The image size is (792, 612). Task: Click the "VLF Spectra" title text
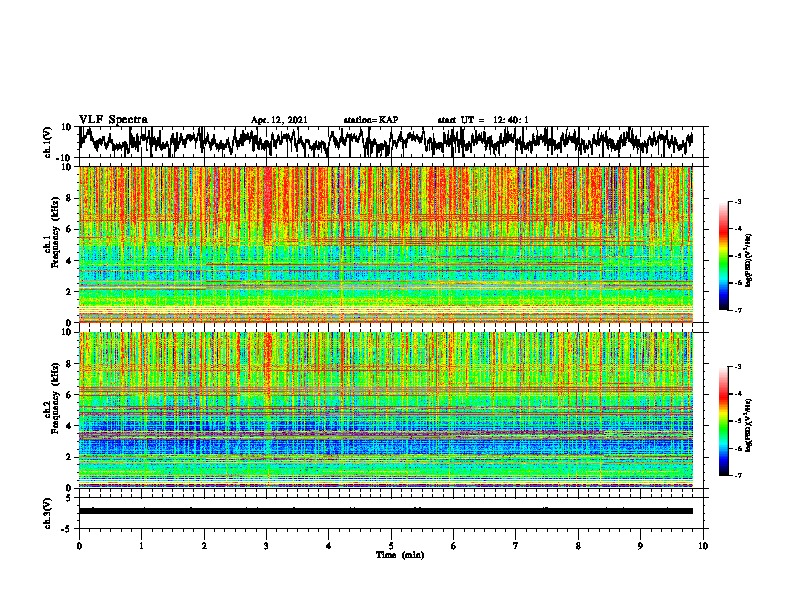click(113, 120)
